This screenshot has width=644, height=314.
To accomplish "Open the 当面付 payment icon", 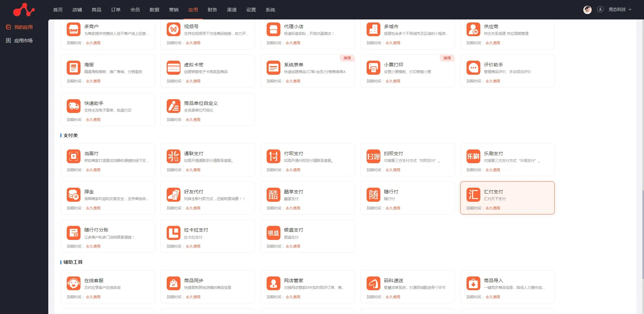I will coord(73,156).
